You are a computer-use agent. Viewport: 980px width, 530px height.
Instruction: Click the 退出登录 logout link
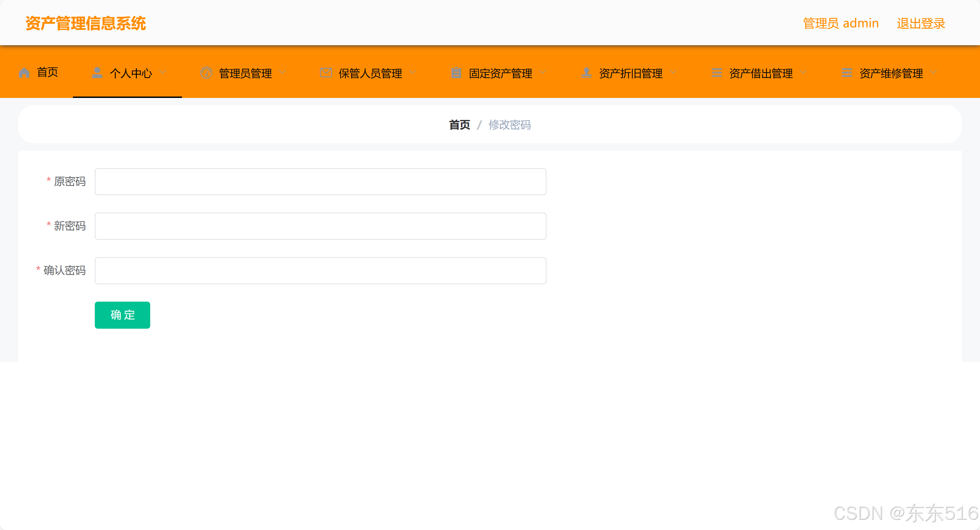(921, 23)
